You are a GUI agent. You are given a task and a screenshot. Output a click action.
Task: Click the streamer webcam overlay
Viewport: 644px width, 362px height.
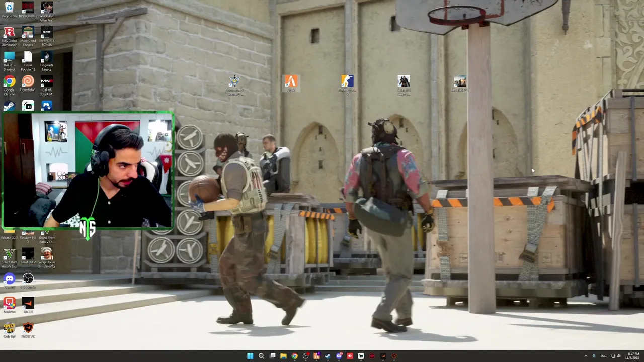pos(88,170)
